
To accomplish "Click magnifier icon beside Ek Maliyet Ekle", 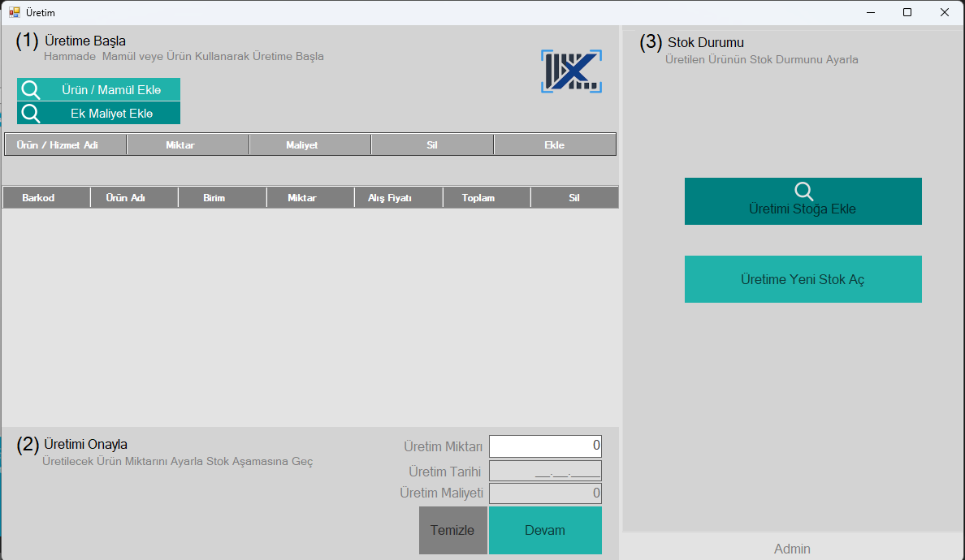I will tap(31, 113).
